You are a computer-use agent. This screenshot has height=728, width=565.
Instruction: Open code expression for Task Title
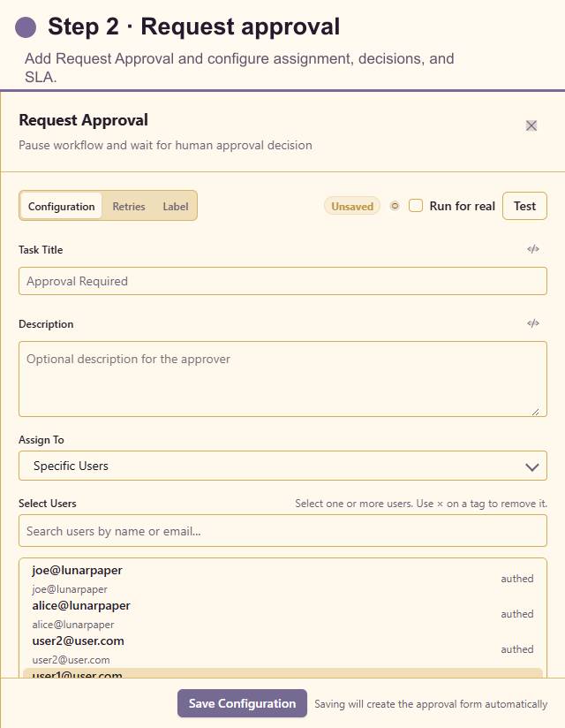533,249
